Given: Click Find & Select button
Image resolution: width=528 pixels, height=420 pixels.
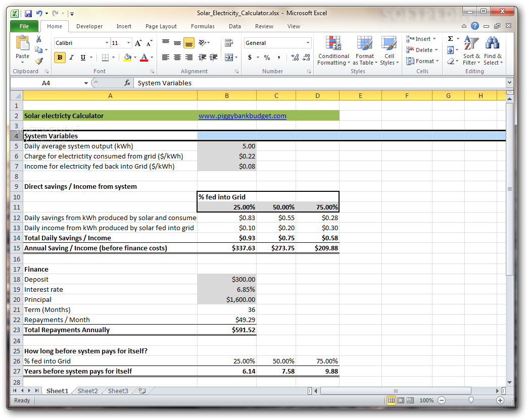Looking at the screenshot, I should coord(493,50).
